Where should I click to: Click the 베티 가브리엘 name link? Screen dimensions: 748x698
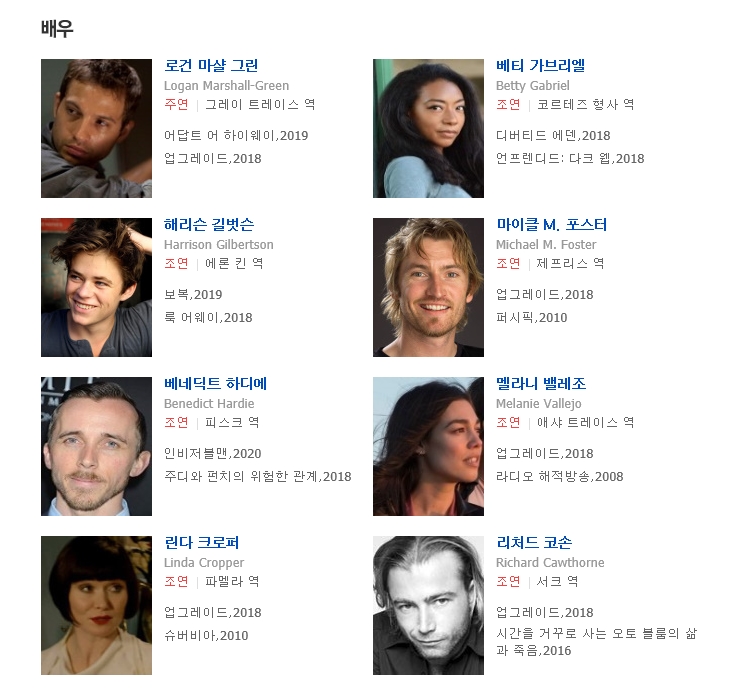coord(540,65)
